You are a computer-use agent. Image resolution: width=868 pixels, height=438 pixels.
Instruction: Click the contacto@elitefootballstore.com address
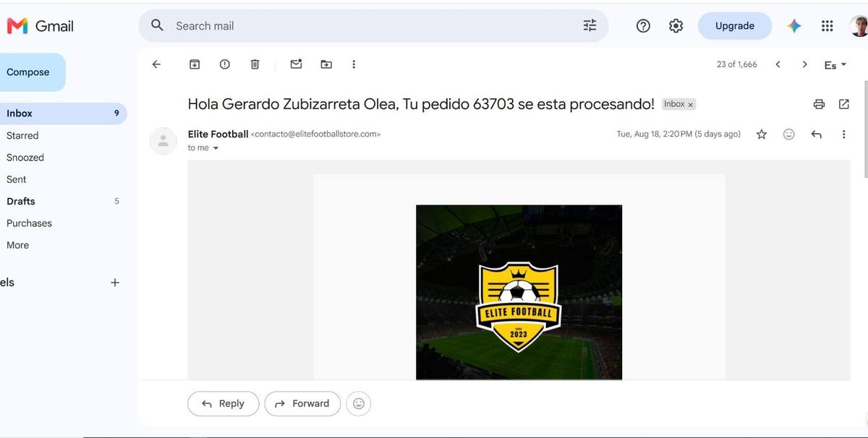pos(315,134)
